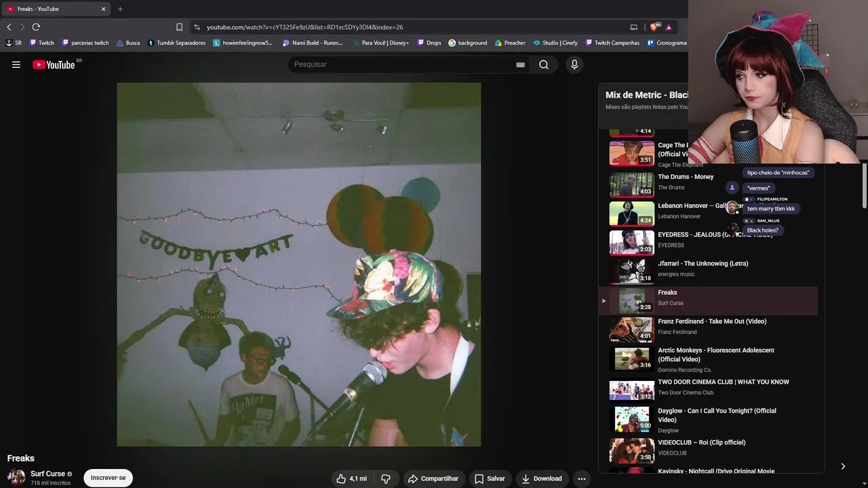Open the Surf Curse channel name link

tap(47, 474)
